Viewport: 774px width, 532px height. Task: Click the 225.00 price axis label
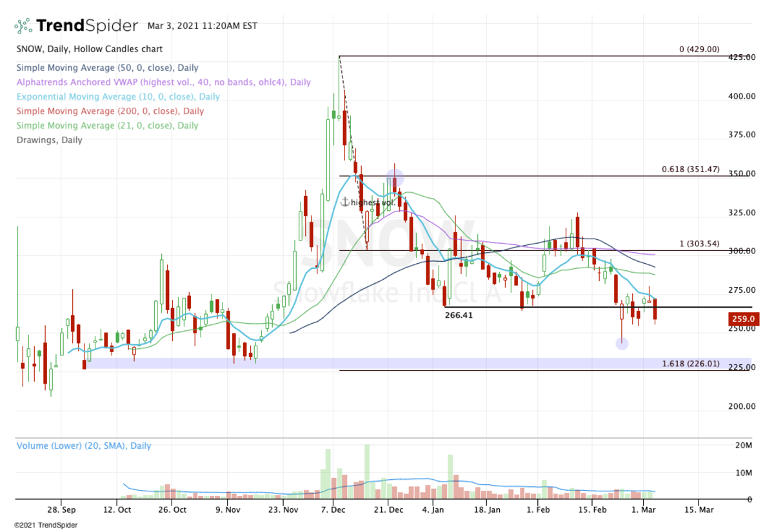coord(742,367)
